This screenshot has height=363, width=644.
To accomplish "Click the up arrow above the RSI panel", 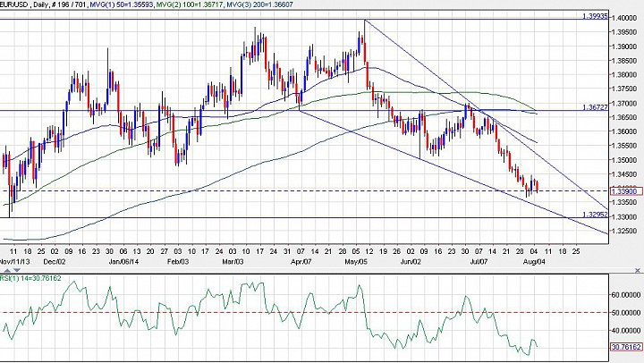I will pyautogui.click(x=7, y=270).
